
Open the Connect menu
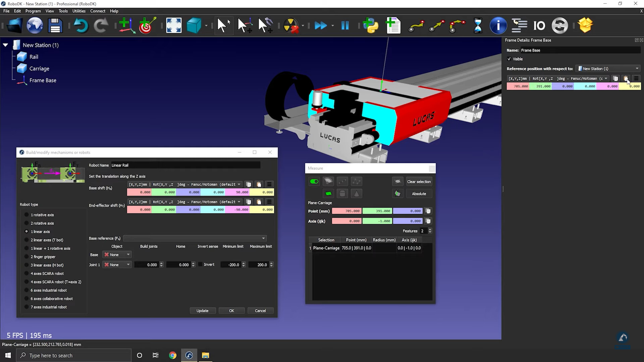coord(98,11)
